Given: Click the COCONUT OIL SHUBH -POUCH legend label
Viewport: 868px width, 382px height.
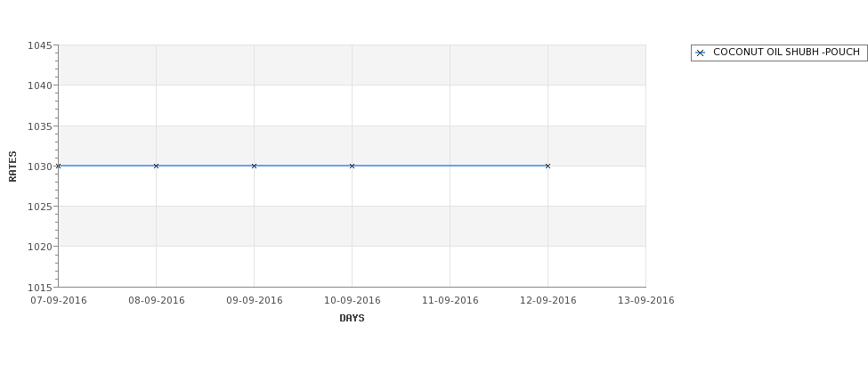Looking at the screenshot, I should pyautogui.click(x=786, y=53).
